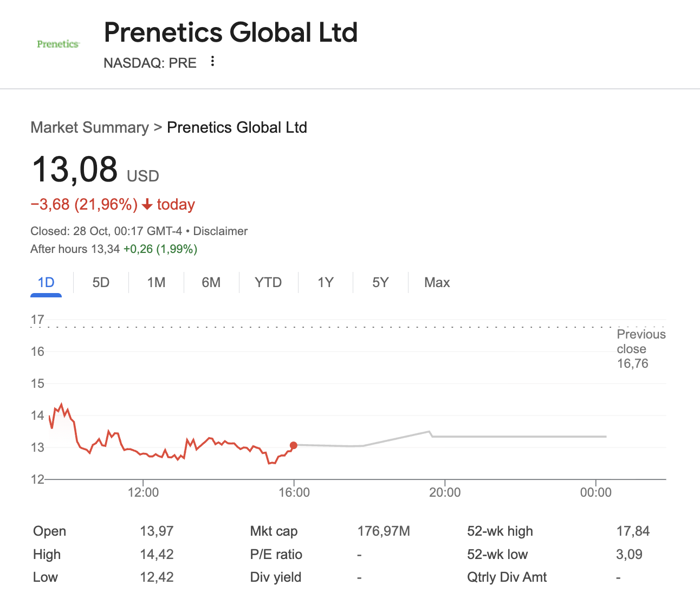Click the red down arrow icon
The height and width of the screenshot is (598, 700).
click(147, 205)
